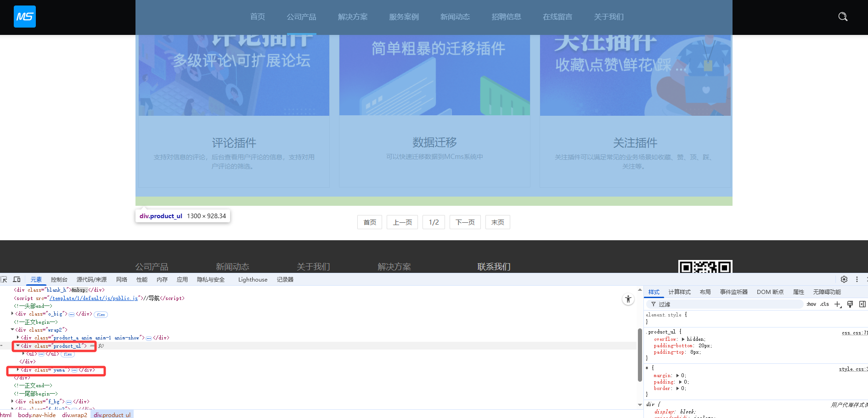
Task: Activate the element inspector picker icon
Action: pyautogui.click(x=4, y=279)
